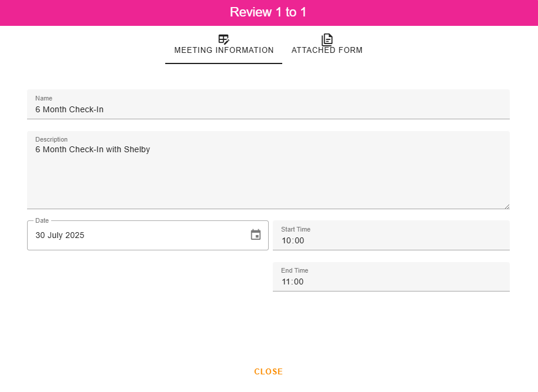Viewport: 538px width, 392px height.
Task: Click the 'Review 1 to 1' header title
Action: [x=268, y=12]
